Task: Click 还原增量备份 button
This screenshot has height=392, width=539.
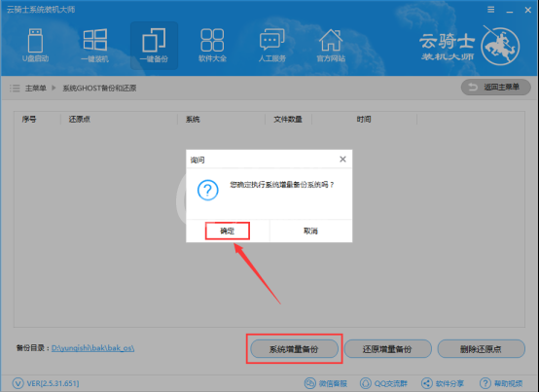Action: click(388, 349)
